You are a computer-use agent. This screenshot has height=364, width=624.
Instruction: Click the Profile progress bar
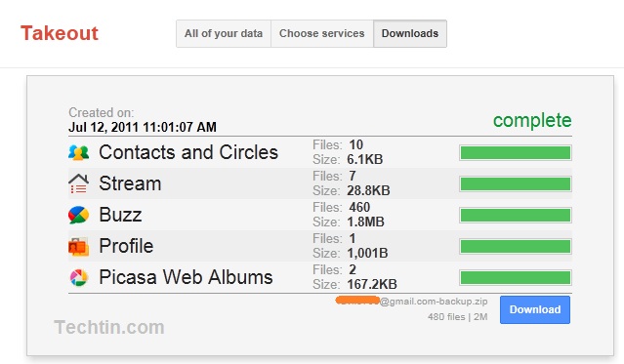click(x=516, y=246)
